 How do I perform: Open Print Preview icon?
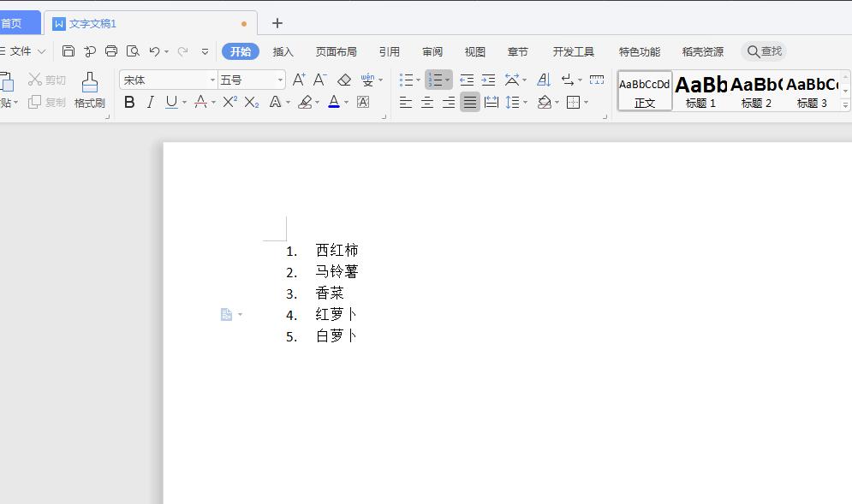(133, 51)
